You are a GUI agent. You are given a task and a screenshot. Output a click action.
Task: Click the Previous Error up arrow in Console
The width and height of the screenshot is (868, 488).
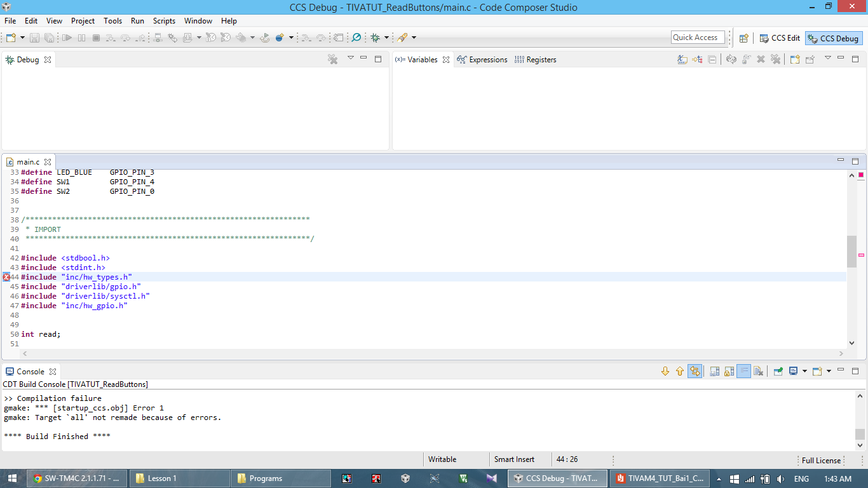679,372
